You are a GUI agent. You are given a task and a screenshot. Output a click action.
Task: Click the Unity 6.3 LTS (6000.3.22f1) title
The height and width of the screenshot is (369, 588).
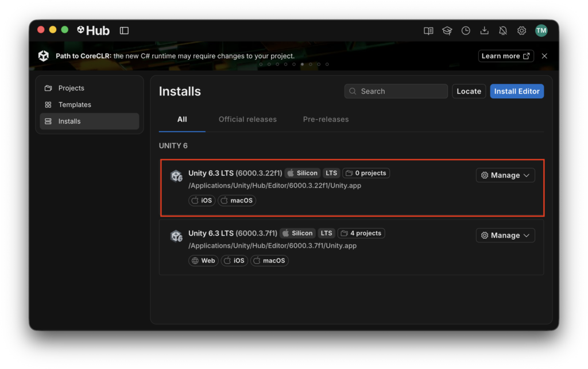click(x=235, y=173)
